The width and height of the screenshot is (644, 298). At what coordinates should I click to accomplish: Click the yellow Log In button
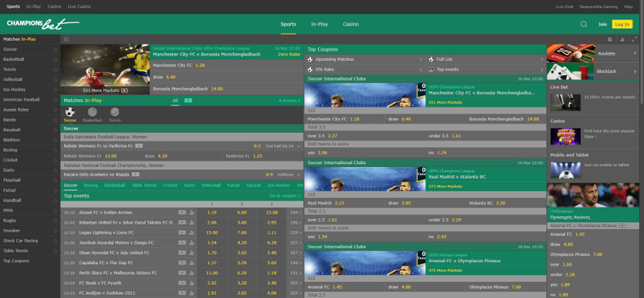coord(622,24)
